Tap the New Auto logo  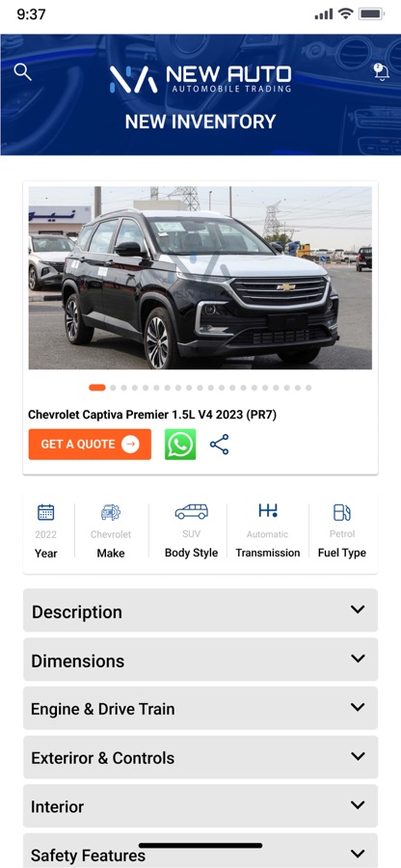(x=200, y=79)
